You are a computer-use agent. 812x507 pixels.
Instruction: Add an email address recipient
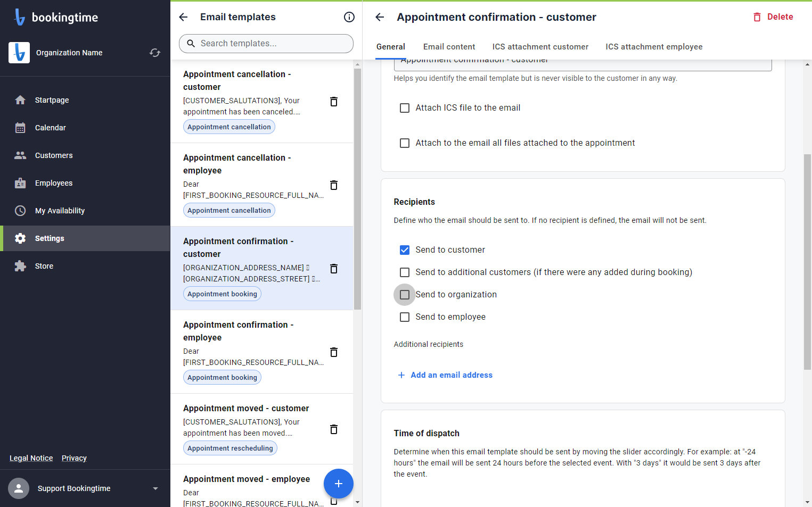pos(446,375)
